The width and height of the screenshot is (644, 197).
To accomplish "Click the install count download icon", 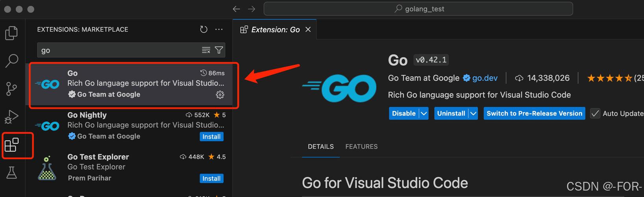I will (519, 78).
